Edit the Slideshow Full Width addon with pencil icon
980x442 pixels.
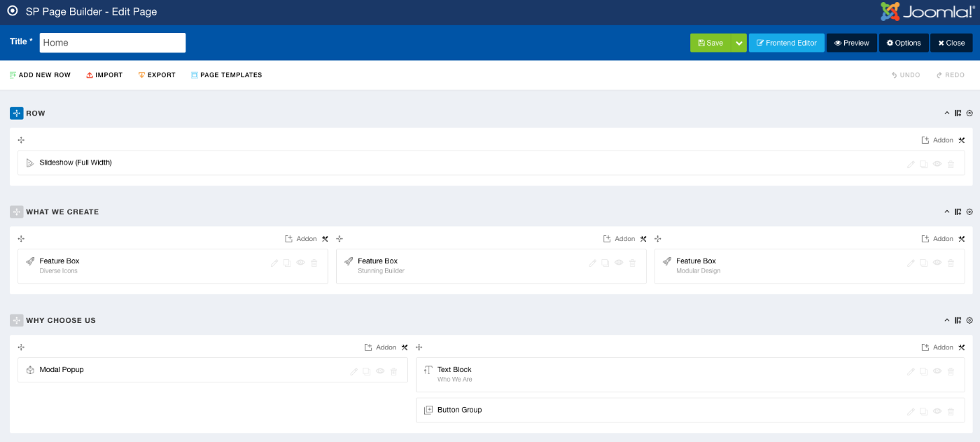point(911,164)
